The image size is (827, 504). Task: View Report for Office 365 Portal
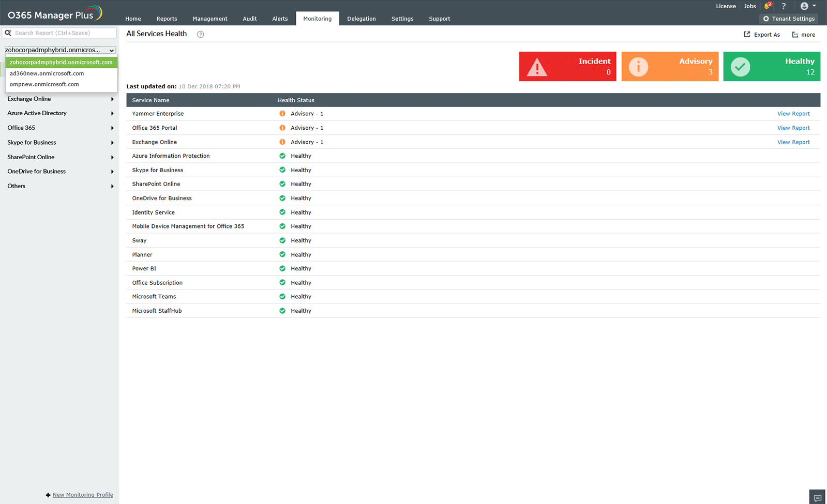793,128
